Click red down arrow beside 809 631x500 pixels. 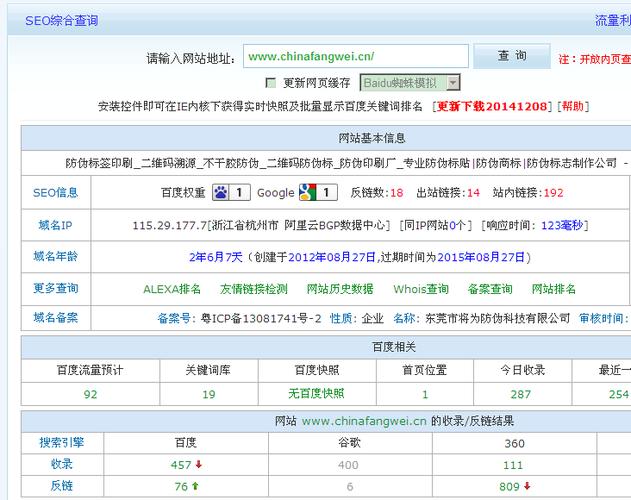tap(527, 486)
